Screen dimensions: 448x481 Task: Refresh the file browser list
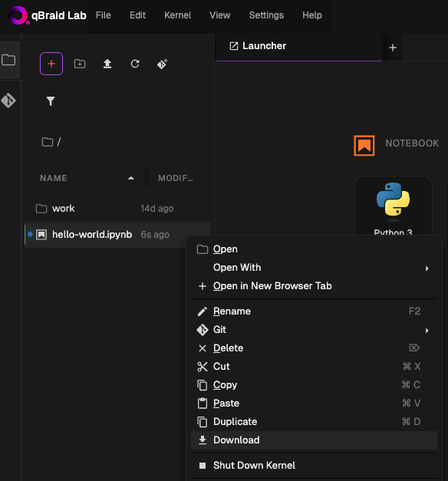[135, 64]
